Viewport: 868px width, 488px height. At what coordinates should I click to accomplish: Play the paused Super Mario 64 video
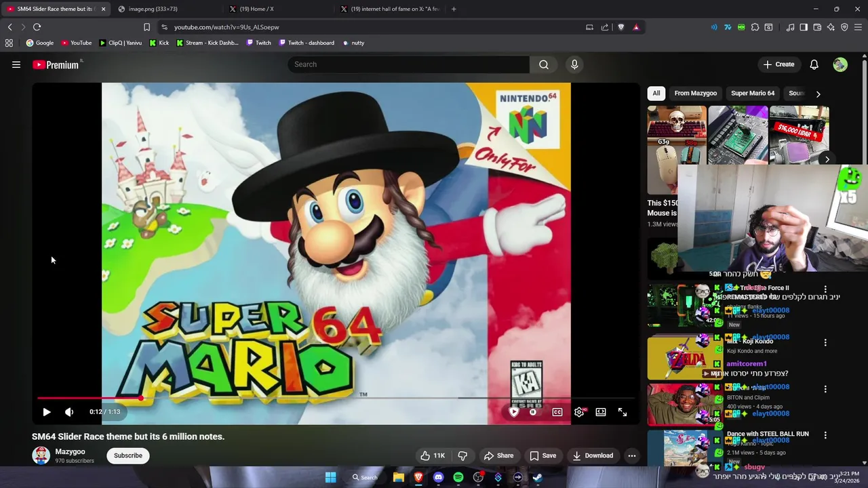(x=47, y=412)
